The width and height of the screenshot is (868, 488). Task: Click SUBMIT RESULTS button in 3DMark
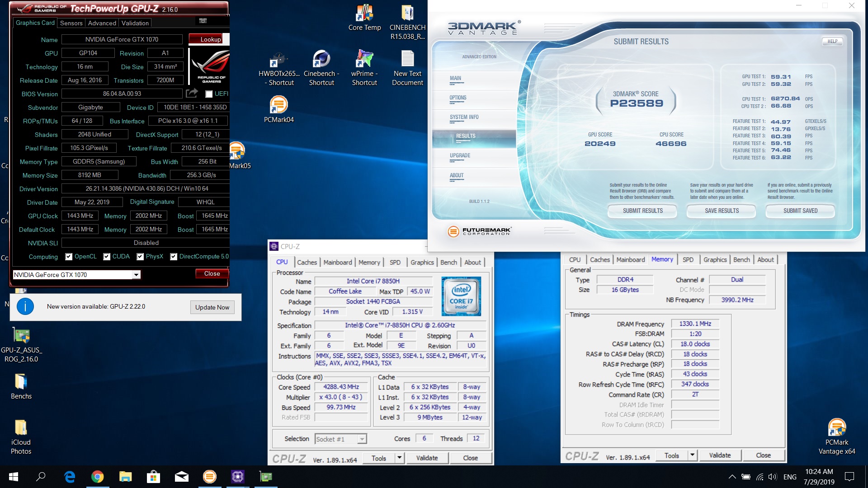pos(642,211)
